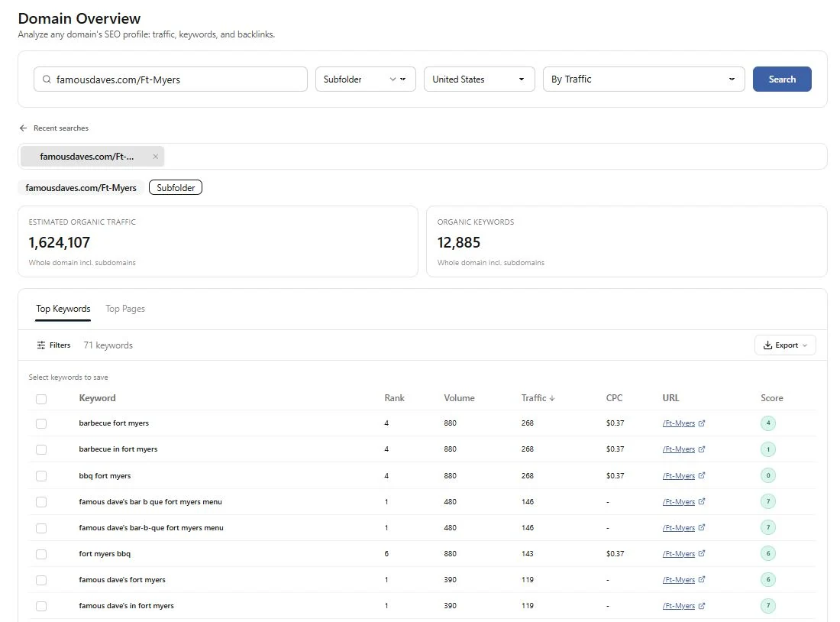Screen dimensions: 840x622
Task: Click the famousdaves.com/Ft-Myers label above metrics
Action: (81, 188)
